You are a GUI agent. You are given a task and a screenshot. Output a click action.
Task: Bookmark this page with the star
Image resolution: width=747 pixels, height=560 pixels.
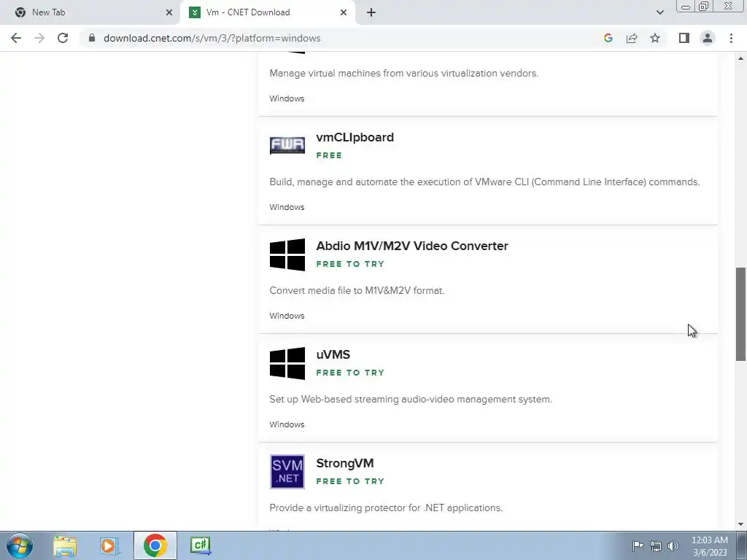655,38
